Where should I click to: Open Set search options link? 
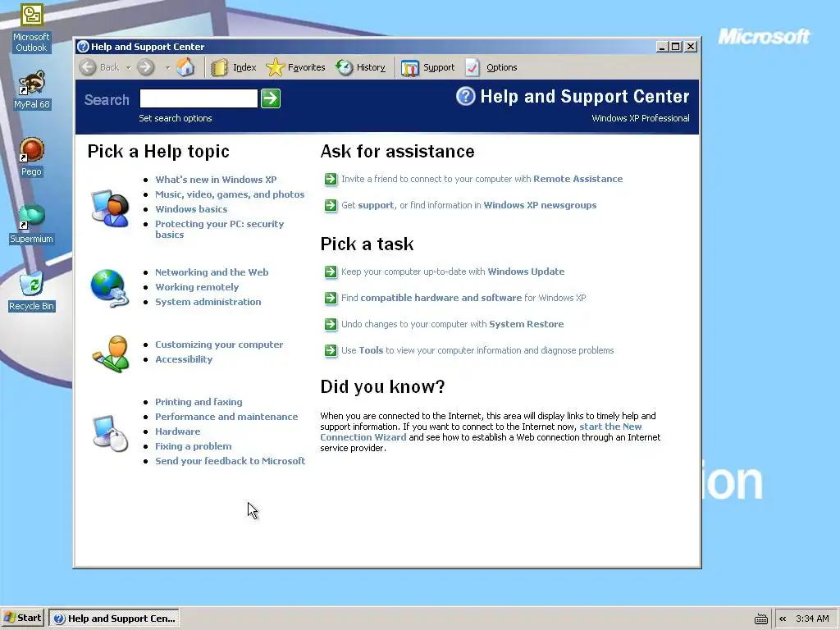point(176,118)
